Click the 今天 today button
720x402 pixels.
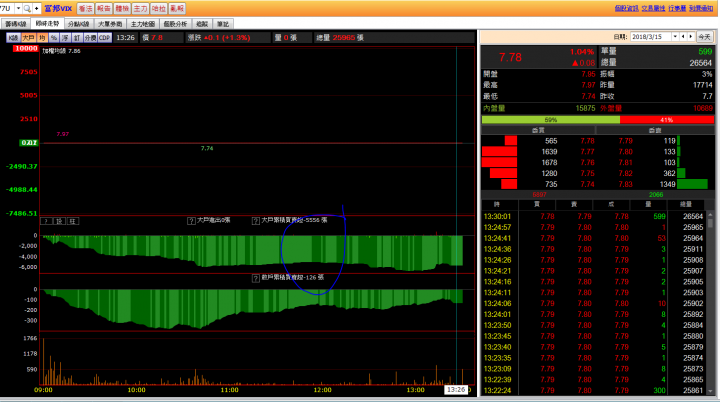tap(704, 37)
